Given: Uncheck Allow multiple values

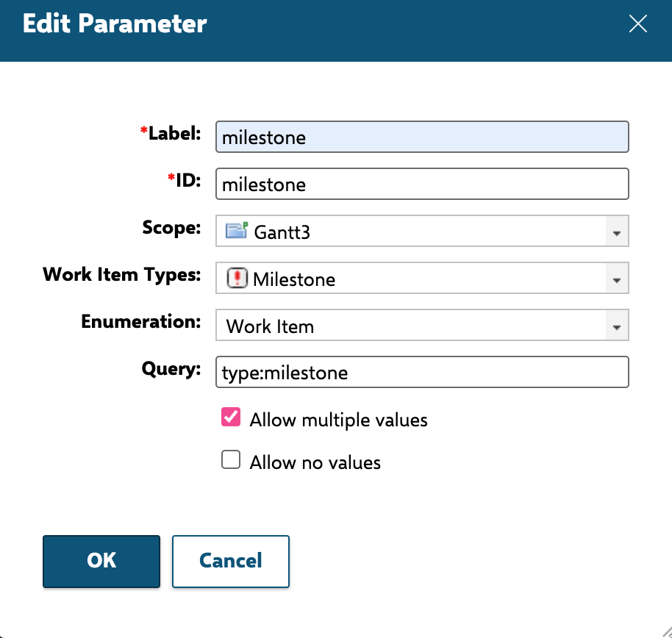Looking at the screenshot, I should [x=231, y=417].
